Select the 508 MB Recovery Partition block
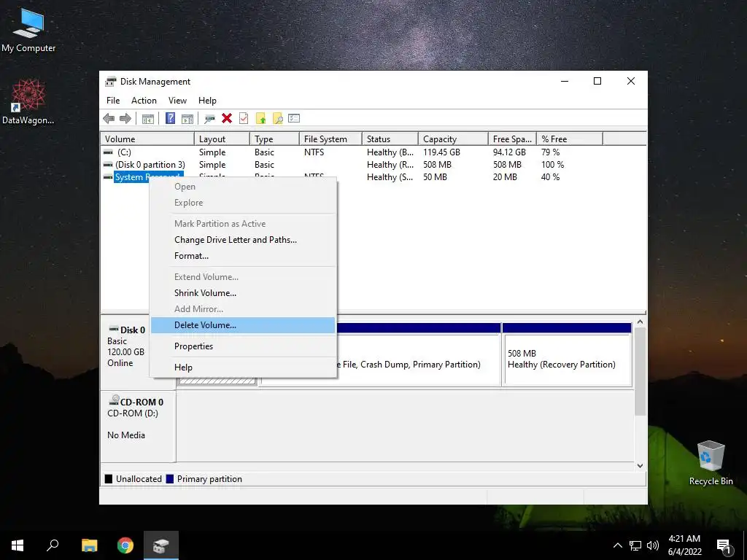The image size is (747, 560). click(x=567, y=355)
